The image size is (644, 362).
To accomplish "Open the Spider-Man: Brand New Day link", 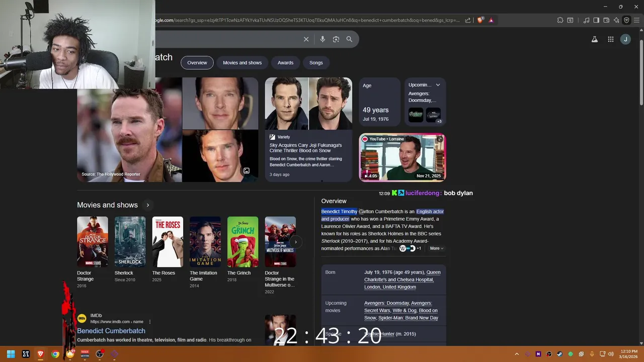I will tap(408, 318).
